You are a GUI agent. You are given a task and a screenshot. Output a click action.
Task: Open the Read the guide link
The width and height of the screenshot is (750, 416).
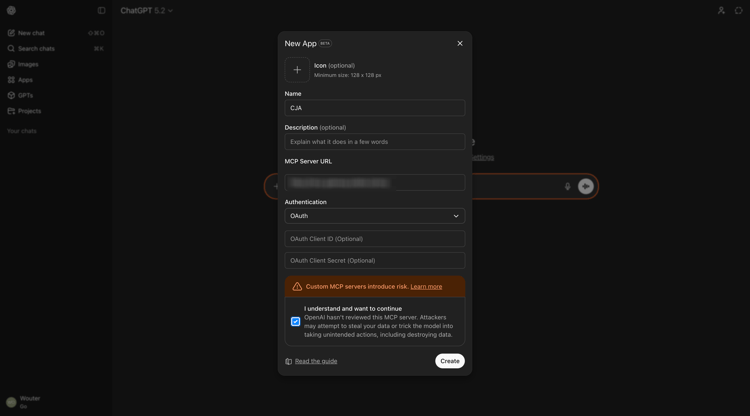click(316, 361)
